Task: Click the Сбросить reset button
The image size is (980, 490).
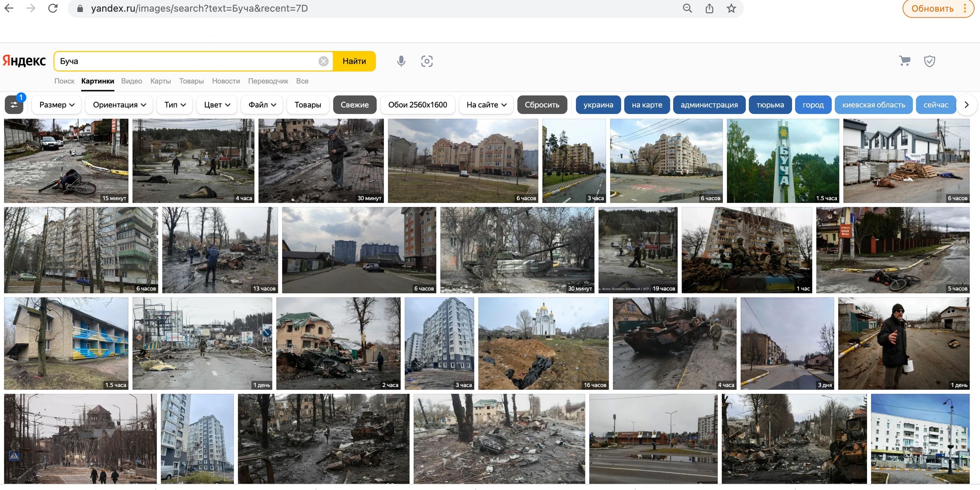Action: coord(542,105)
